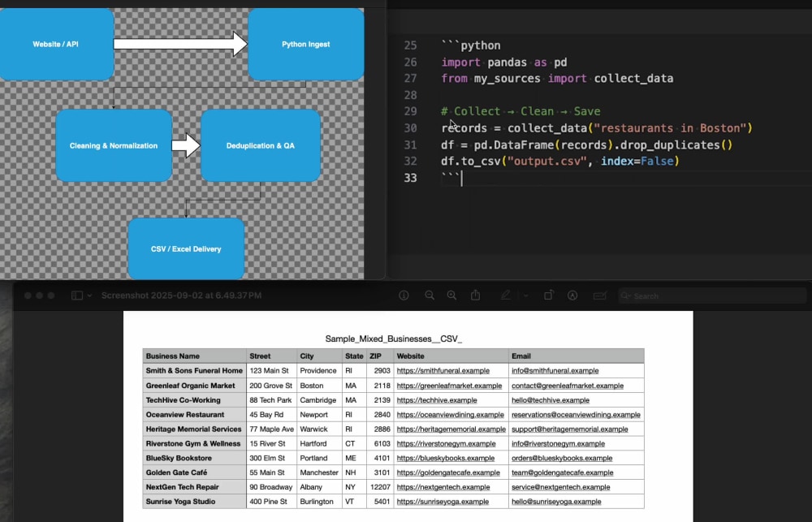Select the 'Website / API' diagram box
This screenshot has width=812, height=522.
pyautogui.click(x=56, y=44)
